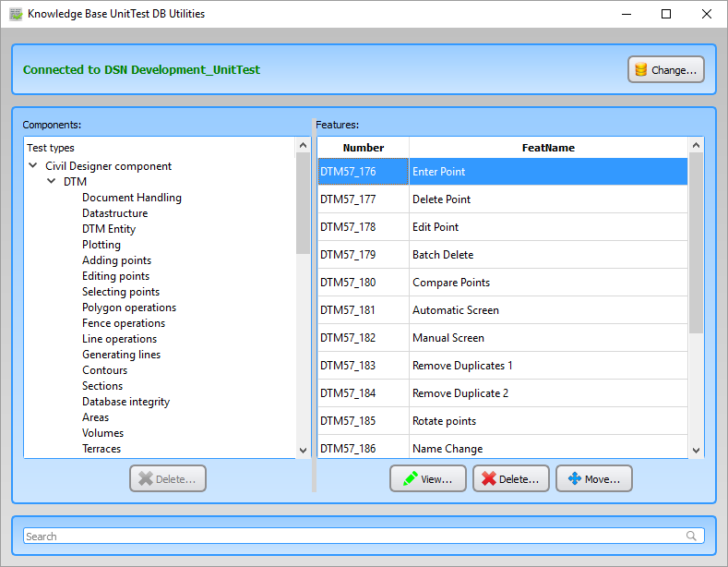
Task: Select the Compare Points feature
Action: pos(502,283)
